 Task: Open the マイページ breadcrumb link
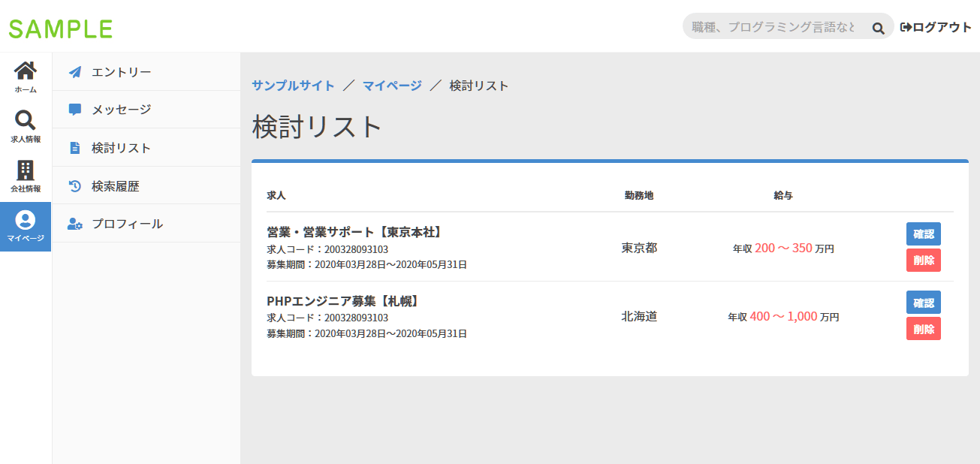(390, 86)
